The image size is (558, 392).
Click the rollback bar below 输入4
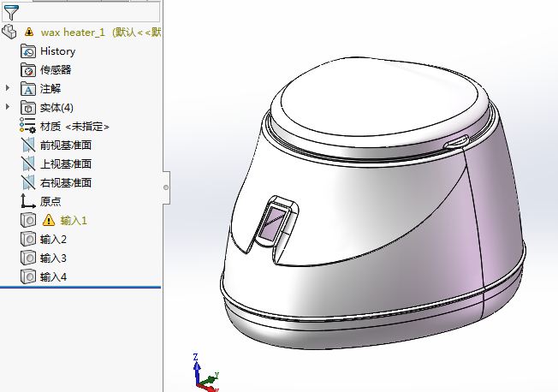tap(80, 287)
